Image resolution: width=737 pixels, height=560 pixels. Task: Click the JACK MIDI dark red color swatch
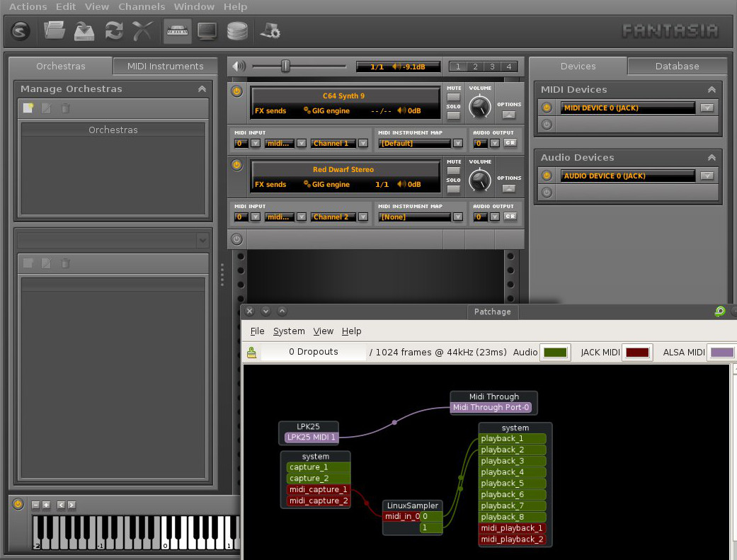(637, 352)
